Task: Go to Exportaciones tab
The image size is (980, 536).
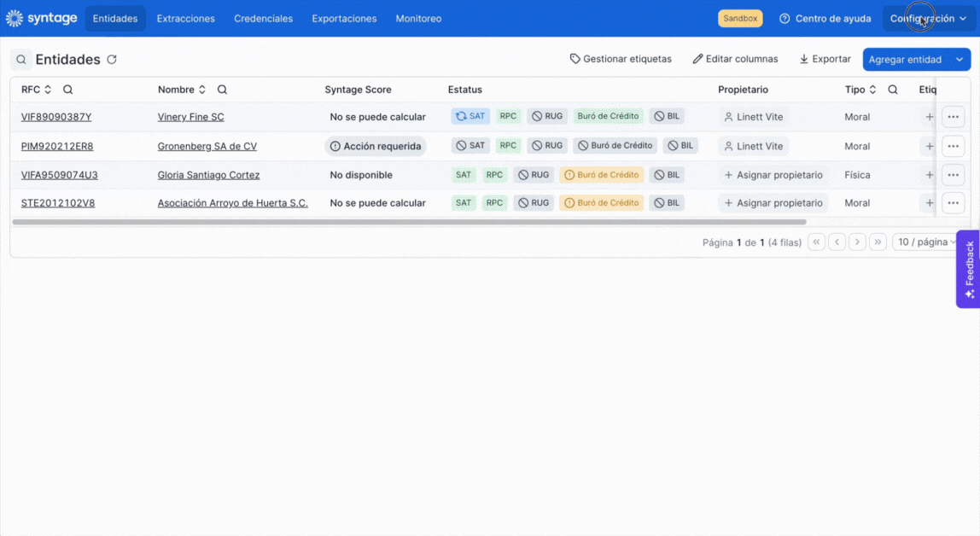Action: click(x=344, y=18)
